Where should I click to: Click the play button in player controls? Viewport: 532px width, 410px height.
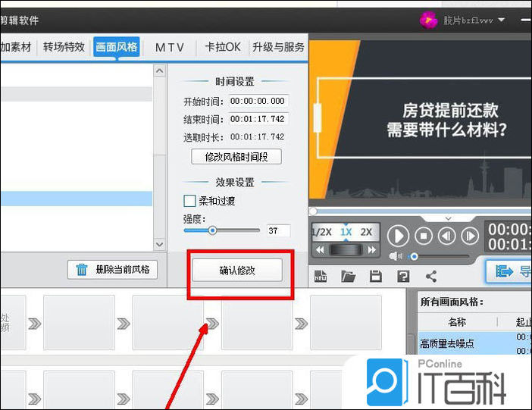398,236
